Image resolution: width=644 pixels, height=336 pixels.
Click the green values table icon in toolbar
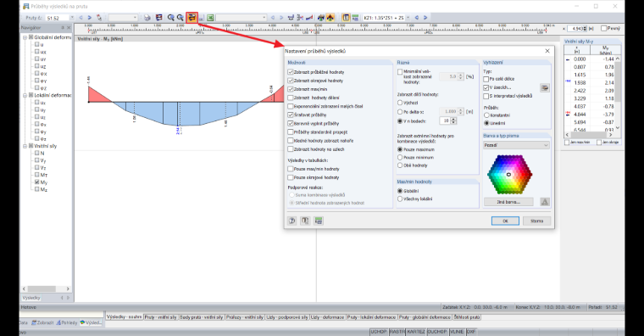click(355, 18)
